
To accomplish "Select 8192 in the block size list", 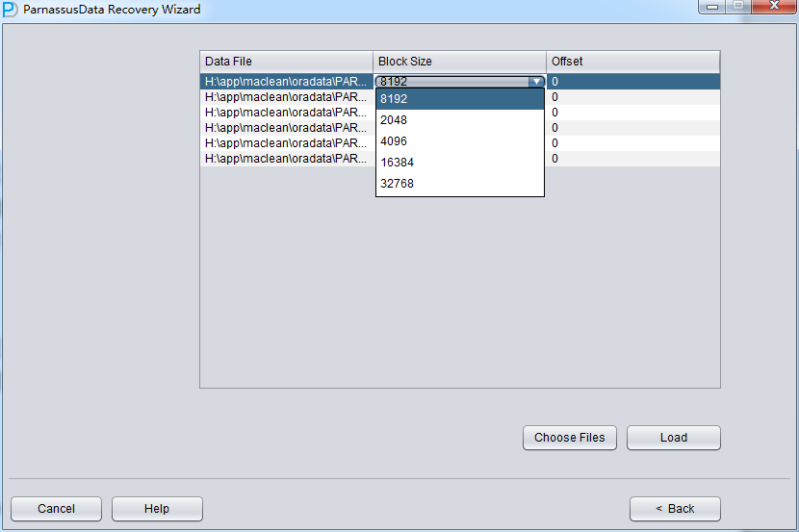I will coord(459,99).
